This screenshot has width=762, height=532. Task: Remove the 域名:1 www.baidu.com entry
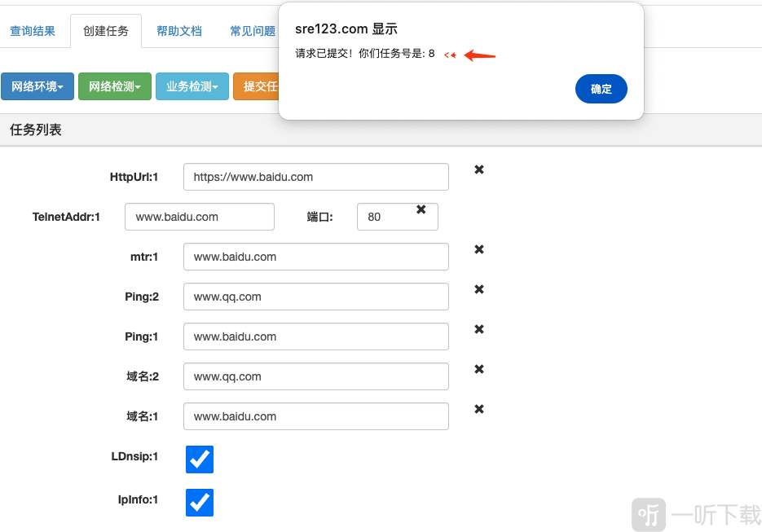(x=478, y=409)
